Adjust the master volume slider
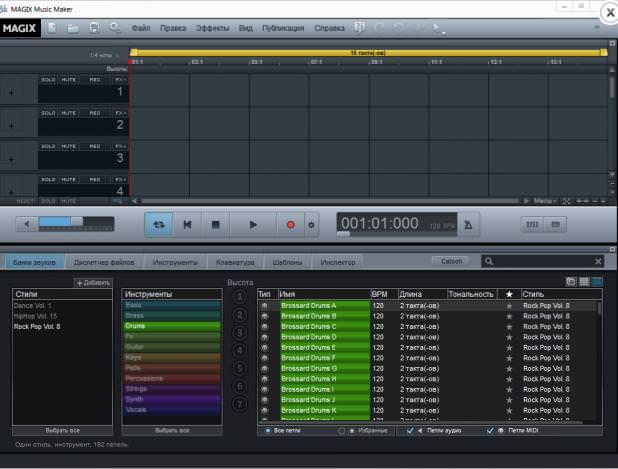This screenshot has width=618, height=469. [76, 223]
